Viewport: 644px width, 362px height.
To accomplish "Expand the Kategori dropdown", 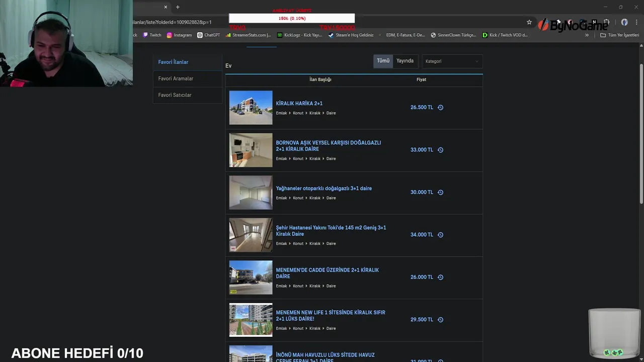I will coord(452,61).
